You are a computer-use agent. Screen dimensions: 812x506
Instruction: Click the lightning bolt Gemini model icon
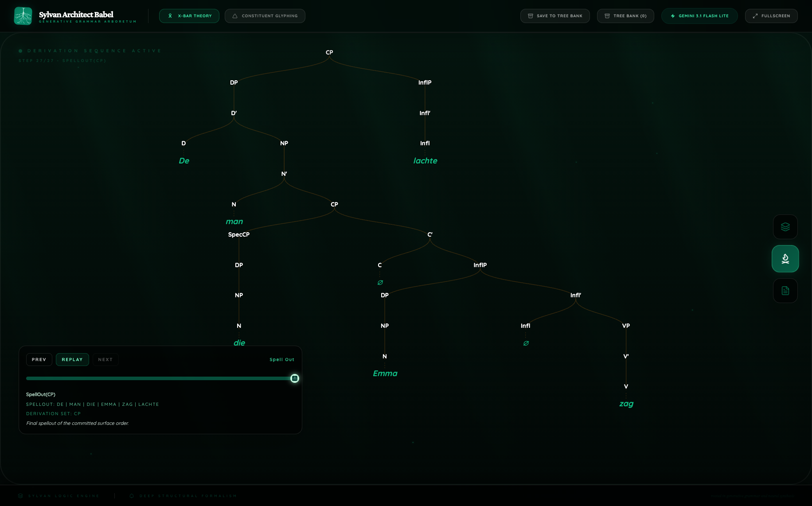[673, 16]
